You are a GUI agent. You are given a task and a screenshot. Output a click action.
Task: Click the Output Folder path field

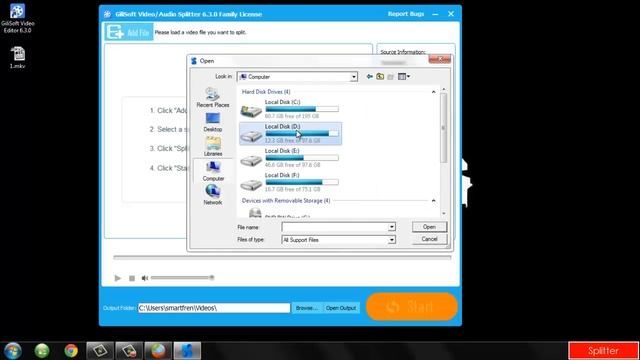[x=214, y=308]
